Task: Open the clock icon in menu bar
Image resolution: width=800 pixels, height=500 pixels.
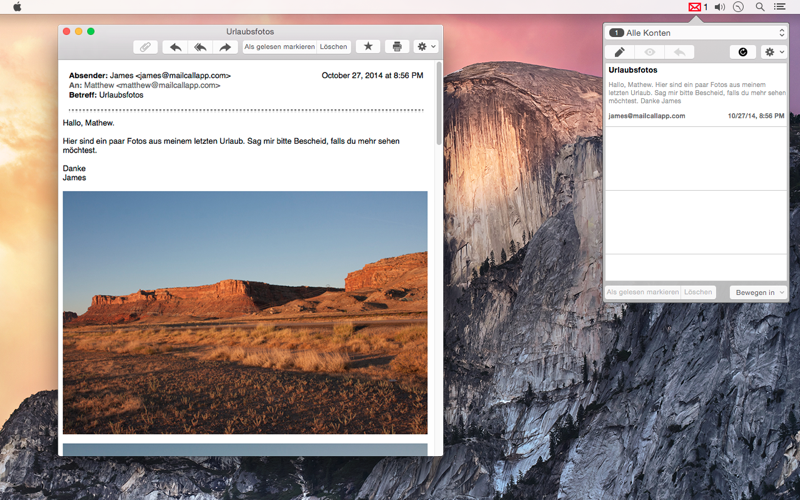Action: pos(738,7)
